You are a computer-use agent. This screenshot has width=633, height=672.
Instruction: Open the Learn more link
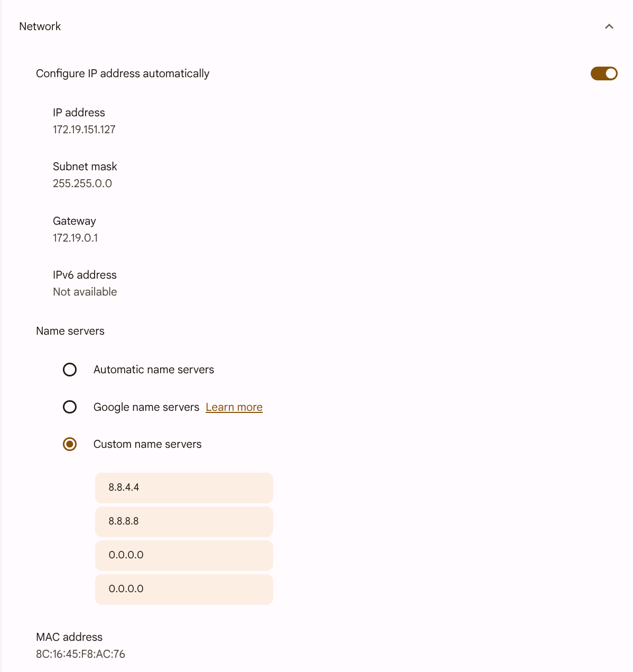tap(234, 407)
